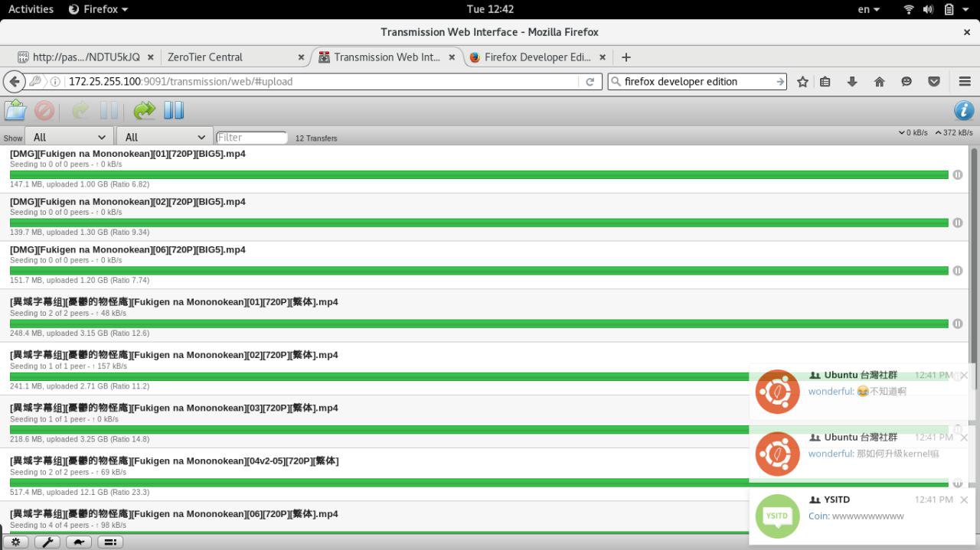Open the en input language menu

868,9
